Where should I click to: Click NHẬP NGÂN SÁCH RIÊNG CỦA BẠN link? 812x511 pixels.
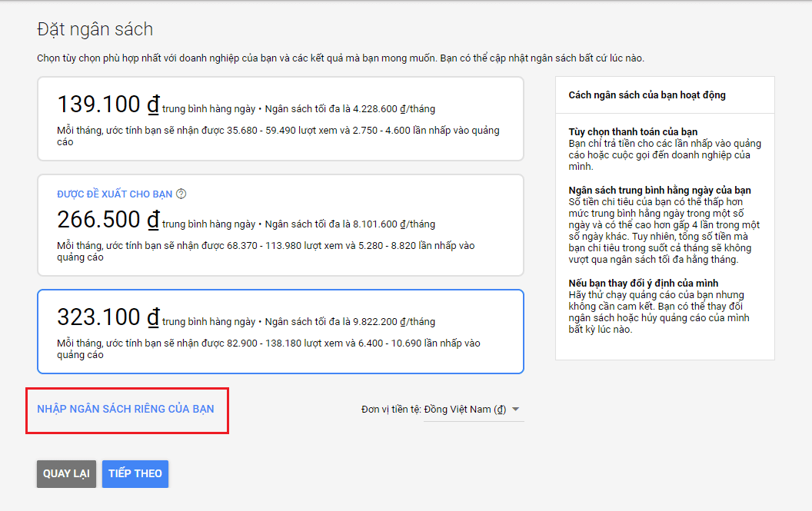point(125,409)
